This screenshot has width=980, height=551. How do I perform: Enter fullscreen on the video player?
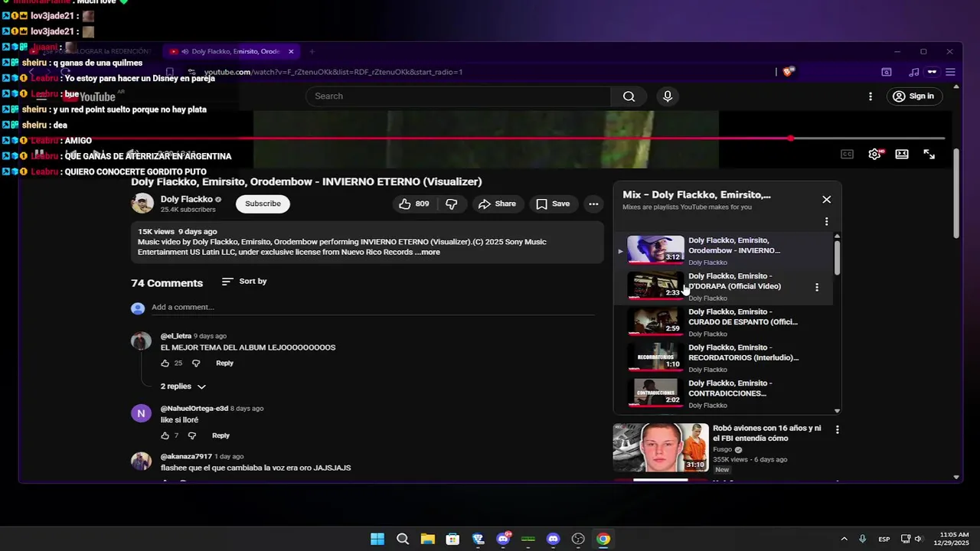929,154
